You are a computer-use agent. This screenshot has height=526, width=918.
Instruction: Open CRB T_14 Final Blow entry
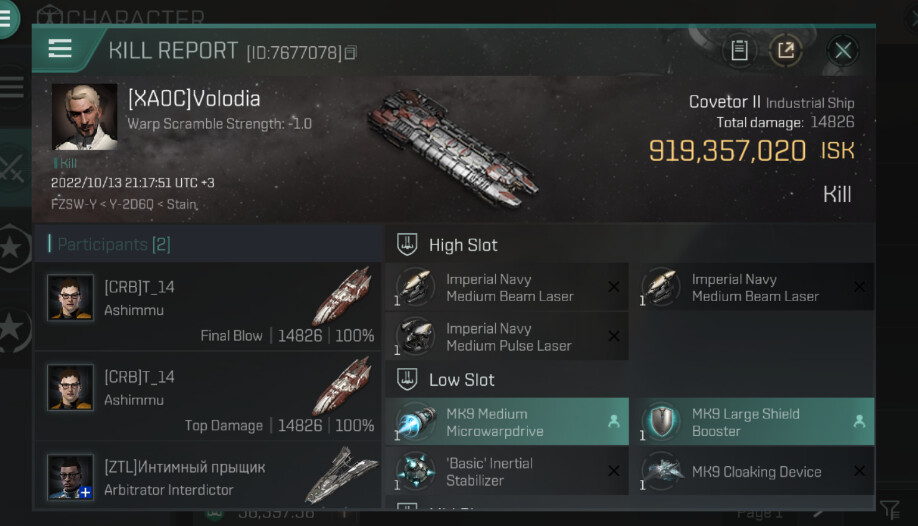[208, 306]
